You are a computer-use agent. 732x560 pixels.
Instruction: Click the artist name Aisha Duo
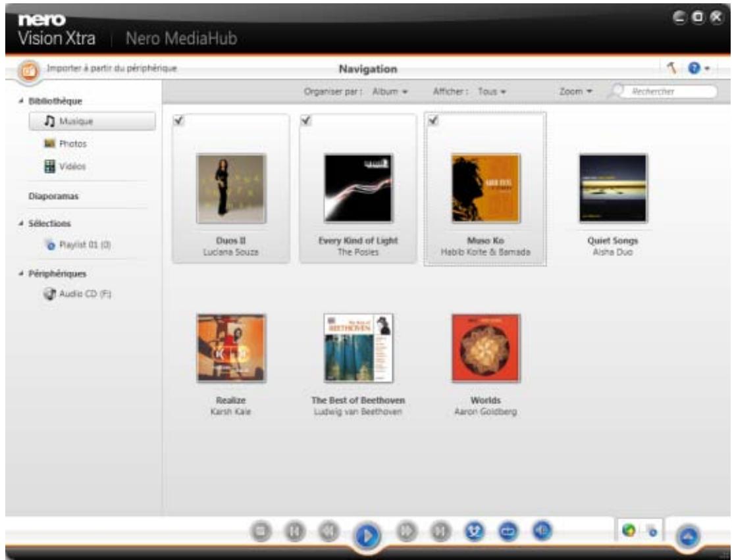612,252
